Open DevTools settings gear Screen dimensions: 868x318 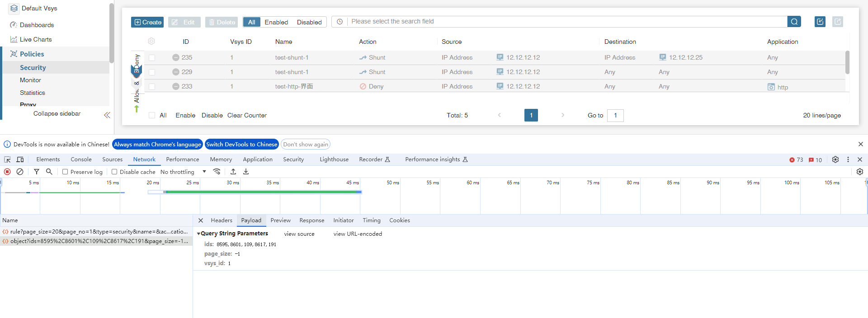tap(835, 159)
